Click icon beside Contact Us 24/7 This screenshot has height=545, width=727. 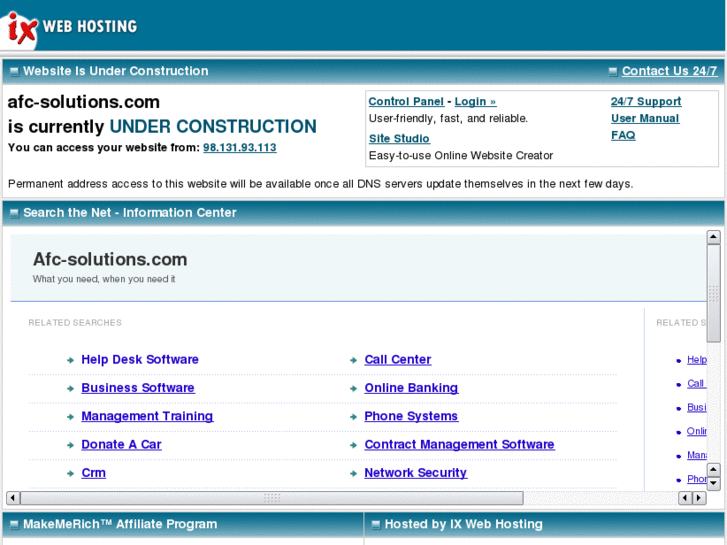click(x=613, y=71)
